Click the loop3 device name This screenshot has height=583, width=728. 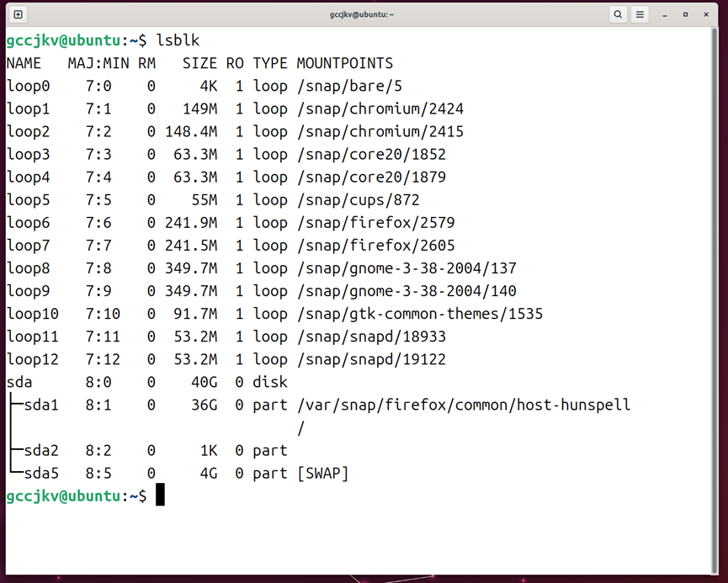29,154
